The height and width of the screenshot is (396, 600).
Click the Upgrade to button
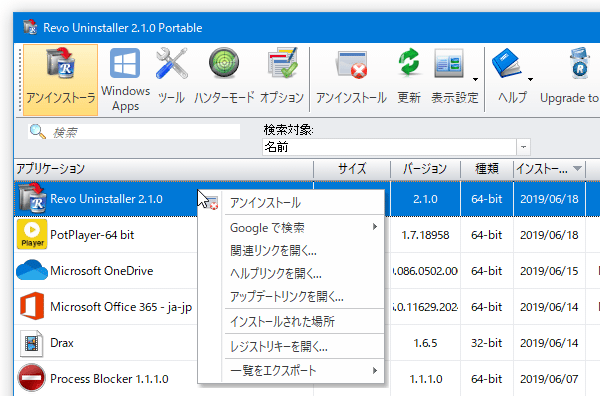pos(569,80)
